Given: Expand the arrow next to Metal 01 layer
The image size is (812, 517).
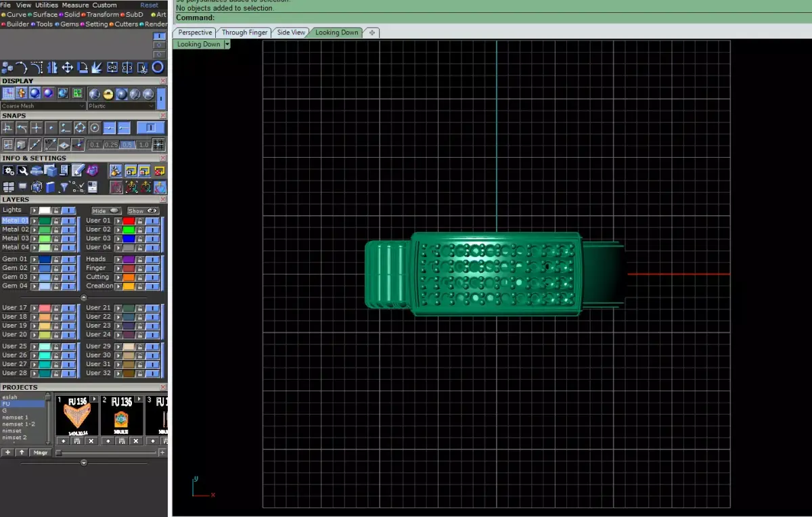Looking at the screenshot, I should (35, 221).
